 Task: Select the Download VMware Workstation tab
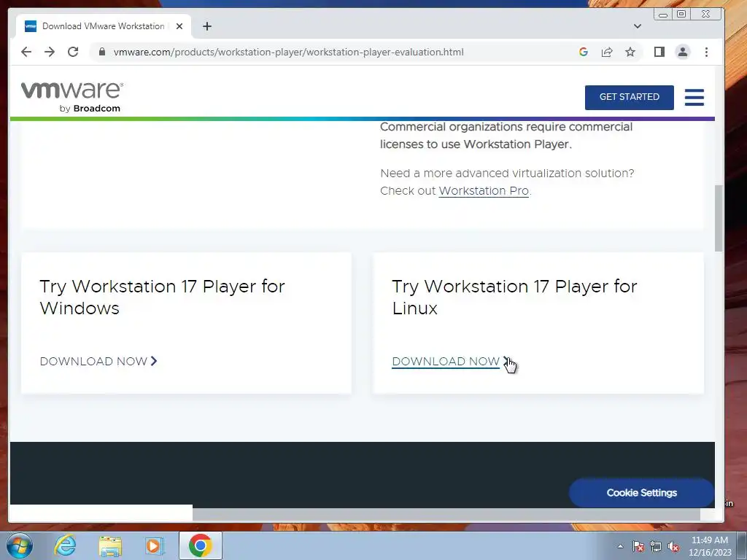click(104, 26)
